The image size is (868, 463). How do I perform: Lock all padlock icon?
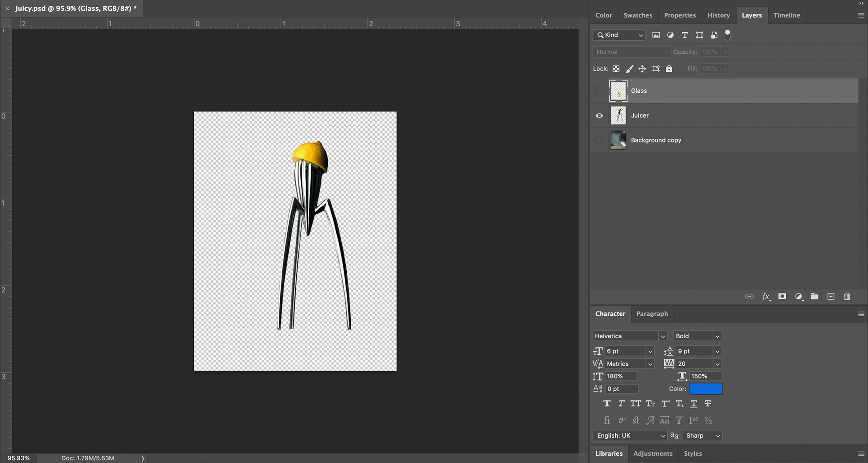point(669,69)
